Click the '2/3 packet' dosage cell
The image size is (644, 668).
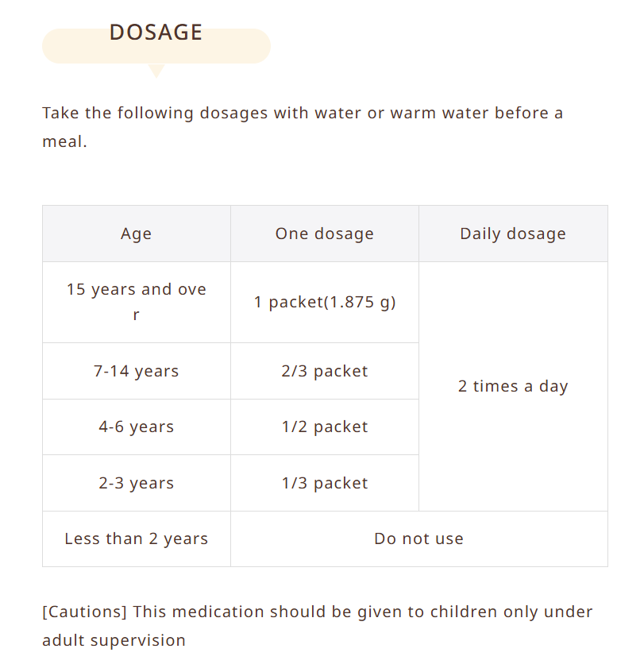[324, 371]
